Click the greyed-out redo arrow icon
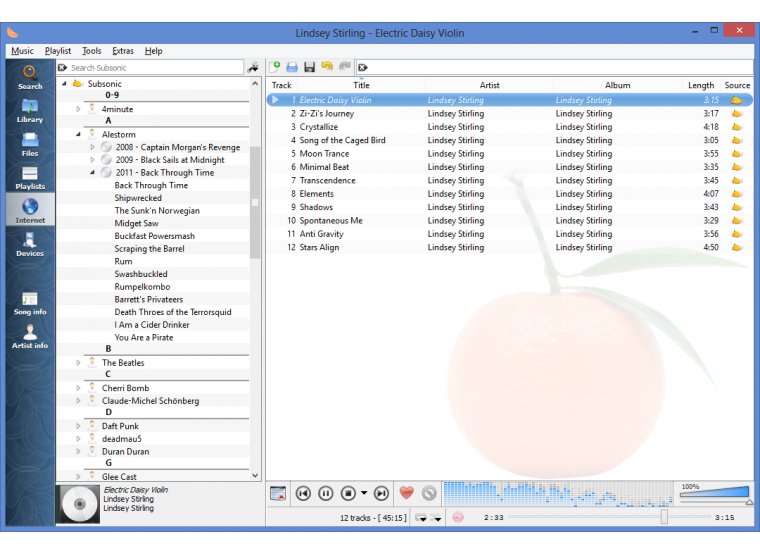This screenshot has height=554, width=760. [x=345, y=66]
